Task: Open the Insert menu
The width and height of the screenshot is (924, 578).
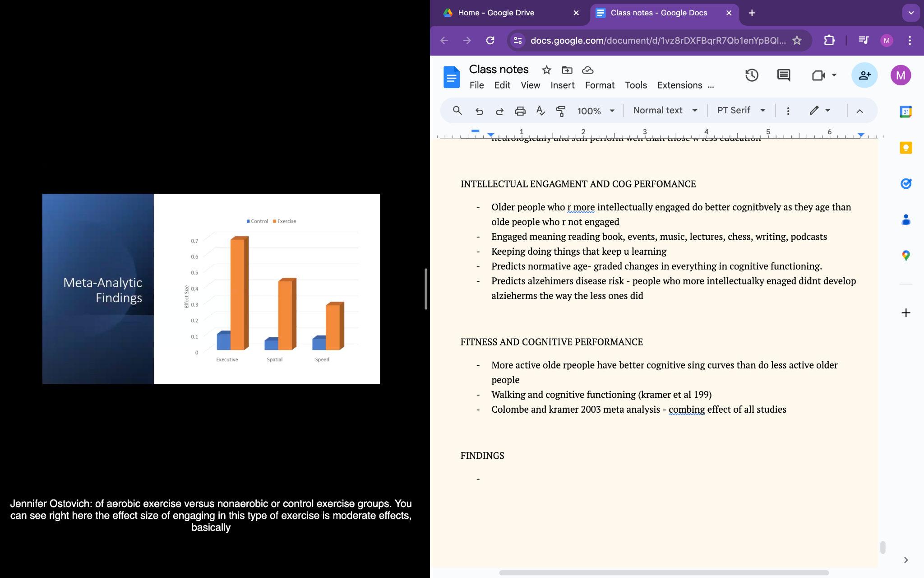Action: click(562, 85)
